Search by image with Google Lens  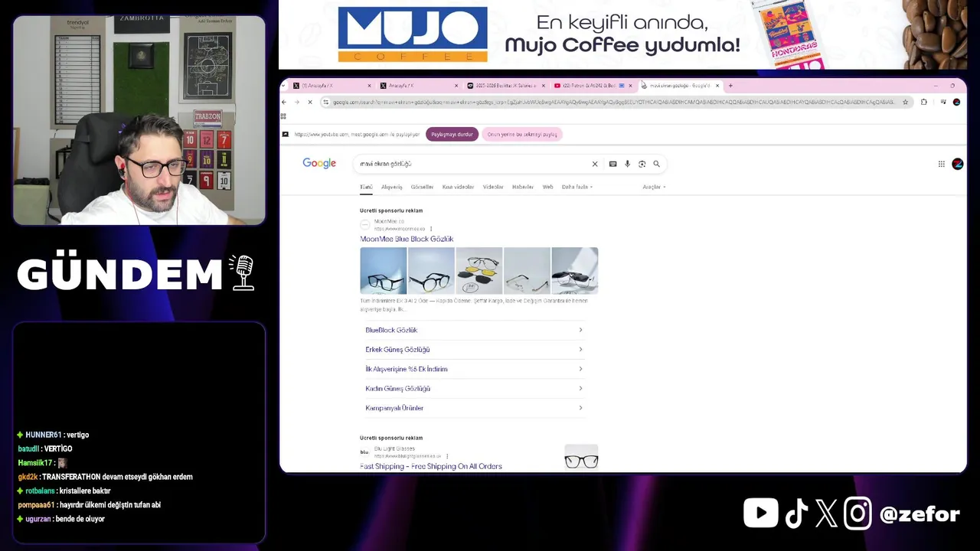642,164
